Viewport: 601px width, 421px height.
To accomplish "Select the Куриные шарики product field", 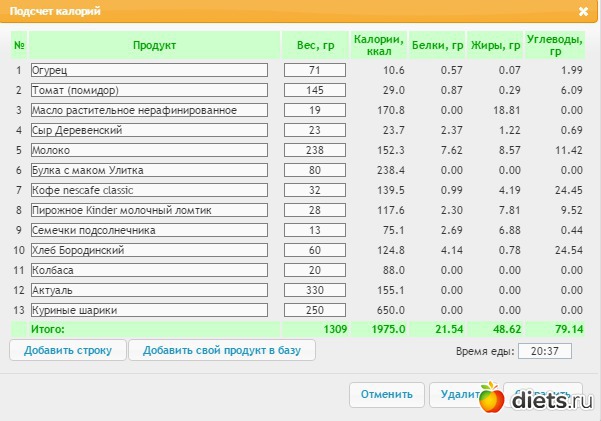I will point(149,310).
